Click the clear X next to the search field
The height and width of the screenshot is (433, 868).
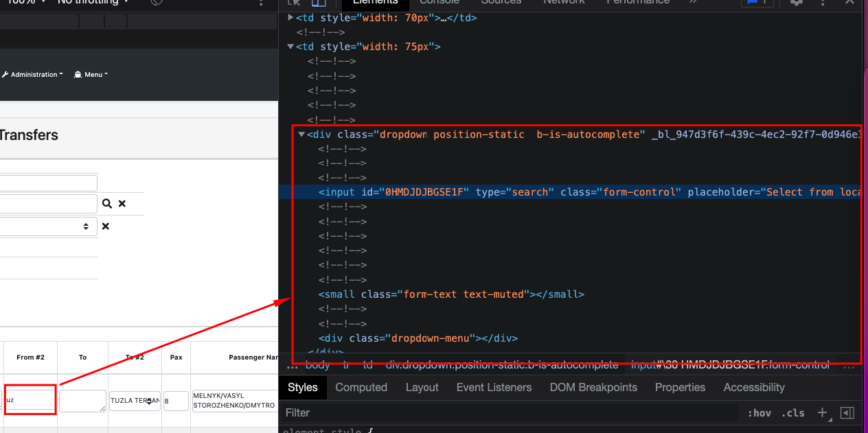(122, 203)
